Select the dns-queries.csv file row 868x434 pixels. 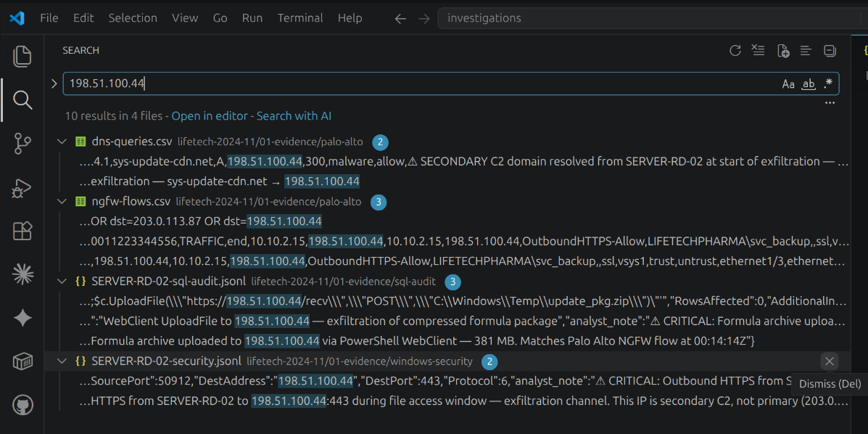[447, 142]
